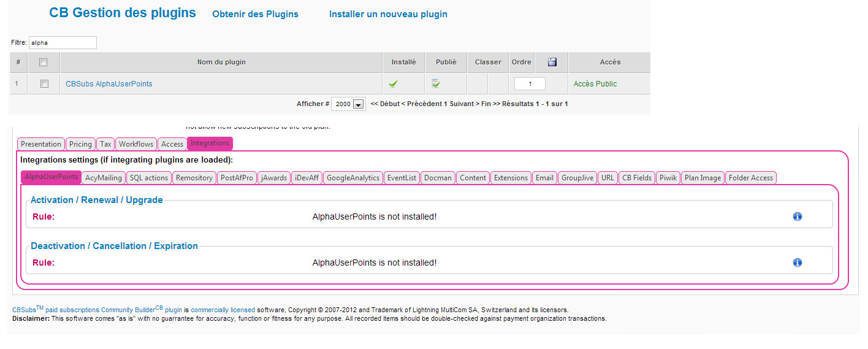
Task: Click the Classer column header
Action: pos(488,62)
